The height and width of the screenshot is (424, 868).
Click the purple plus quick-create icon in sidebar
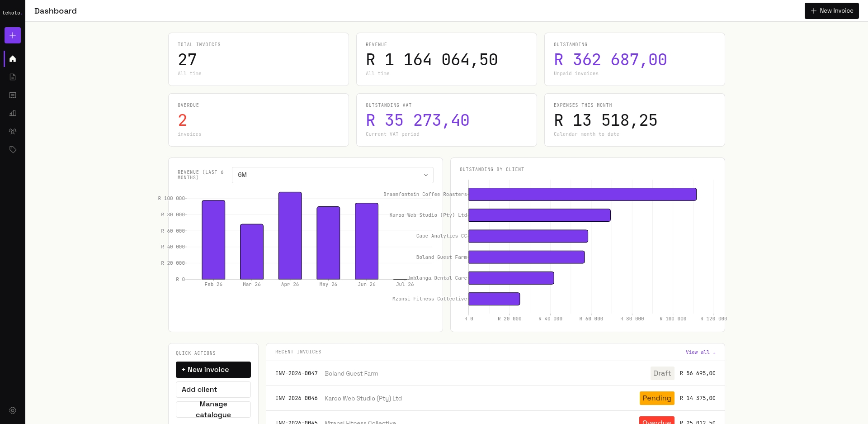13,35
